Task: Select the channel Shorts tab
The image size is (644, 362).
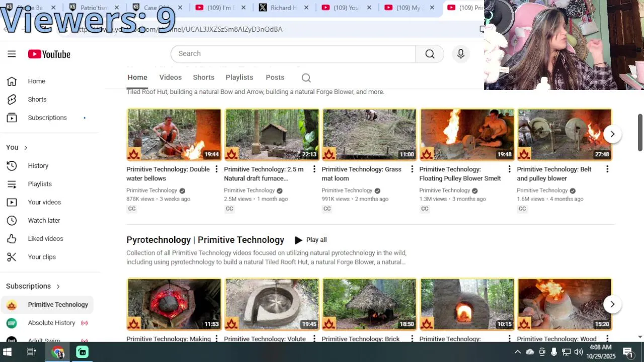Action: tap(204, 77)
